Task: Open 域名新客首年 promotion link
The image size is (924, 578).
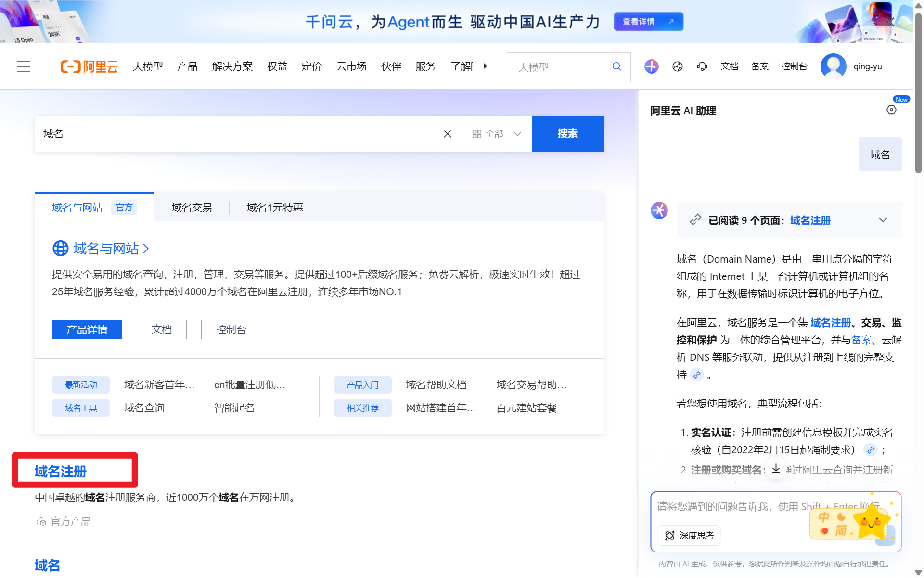Action: coord(159,385)
